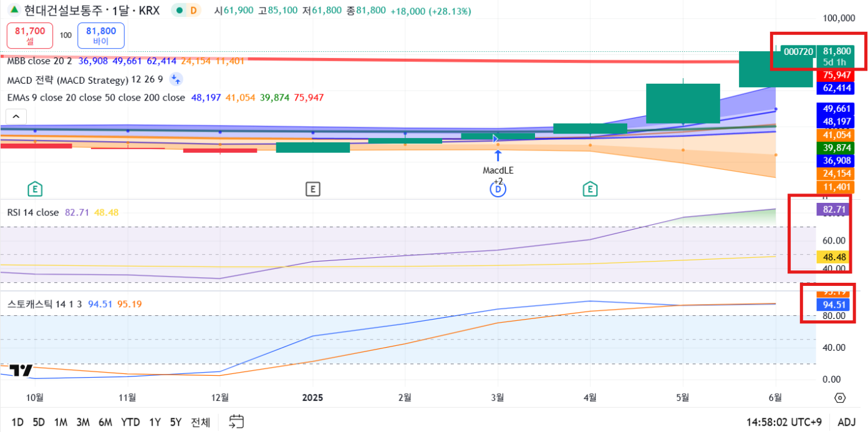Click the RSI 14 close legend title
Viewport: 868px width, 432px height.
pyautogui.click(x=32, y=212)
